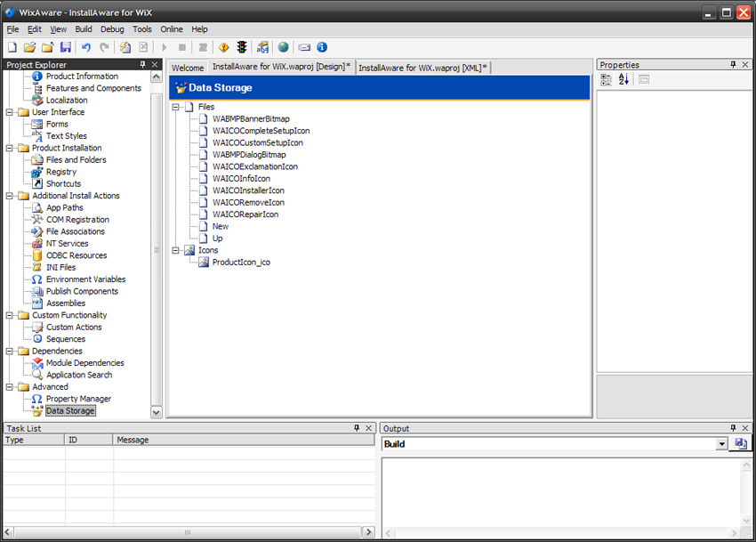Collapse the Dependencies folder
This screenshot has height=542, width=756.
coord(9,352)
